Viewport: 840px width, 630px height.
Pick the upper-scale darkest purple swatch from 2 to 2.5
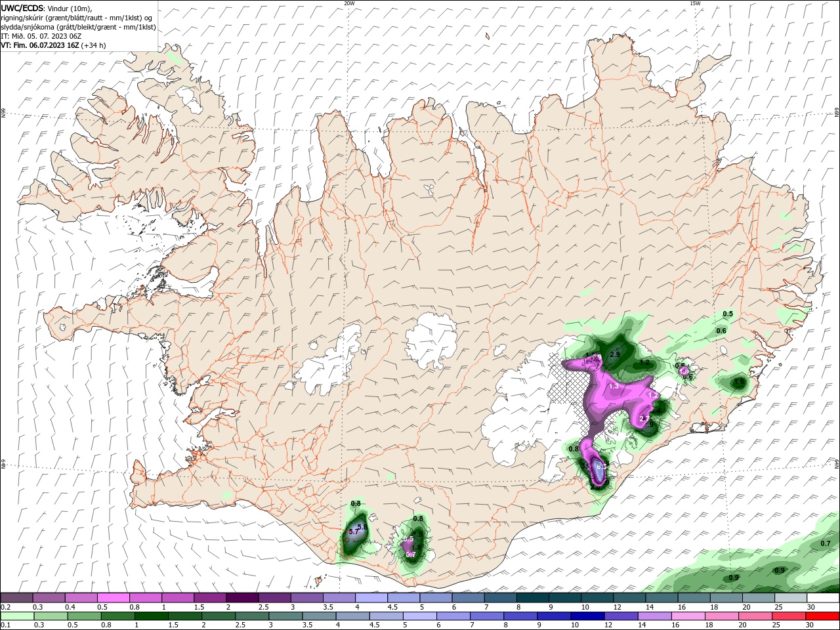click(242, 598)
